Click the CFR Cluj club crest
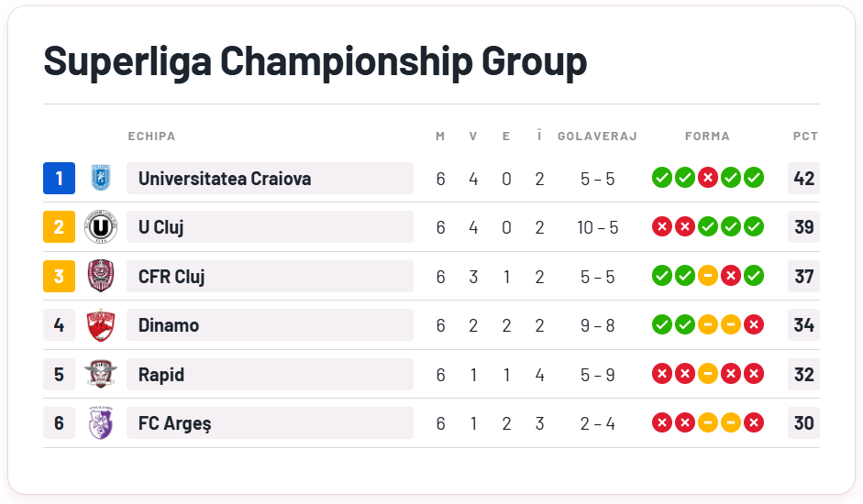 100,276
